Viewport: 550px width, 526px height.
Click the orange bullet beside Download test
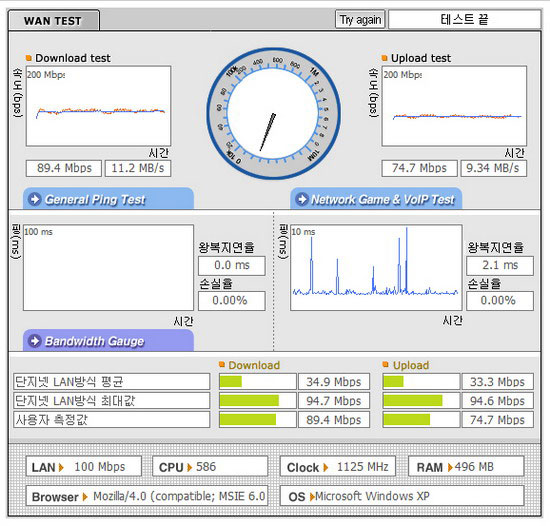point(29,58)
